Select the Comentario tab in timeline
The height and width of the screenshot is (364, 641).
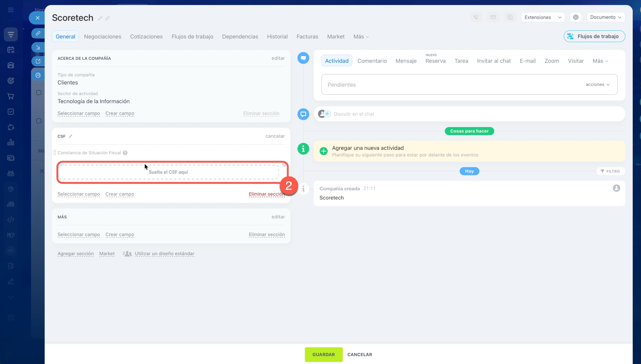pos(372,61)
